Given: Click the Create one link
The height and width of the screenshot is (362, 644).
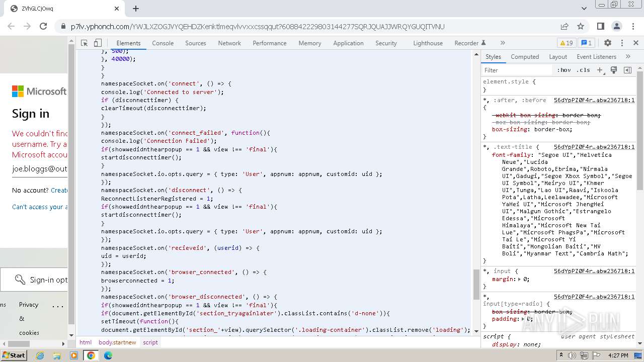Looking at the screenshot, I should click(59, 190).
